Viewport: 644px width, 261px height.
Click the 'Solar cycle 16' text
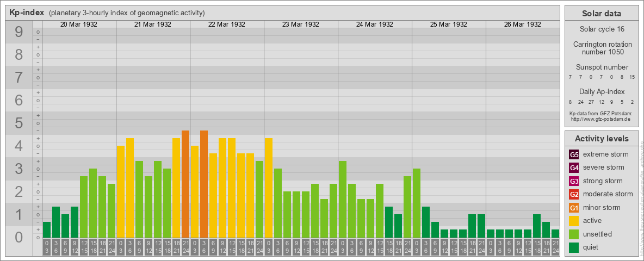tap(602, 29)
